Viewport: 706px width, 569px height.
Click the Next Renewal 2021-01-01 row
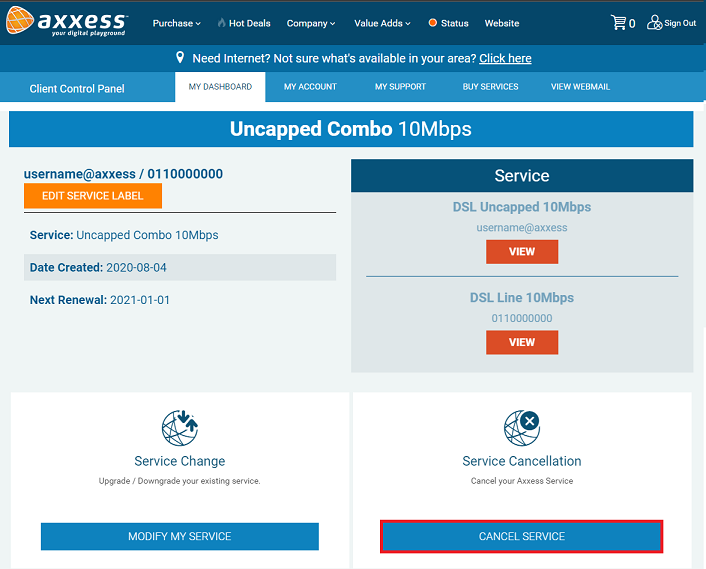coord(180,300)
